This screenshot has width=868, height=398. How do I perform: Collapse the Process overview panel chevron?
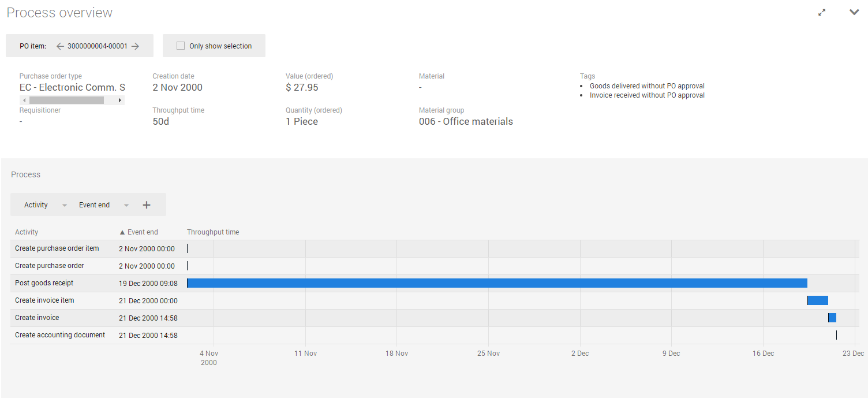pos(854,12)
